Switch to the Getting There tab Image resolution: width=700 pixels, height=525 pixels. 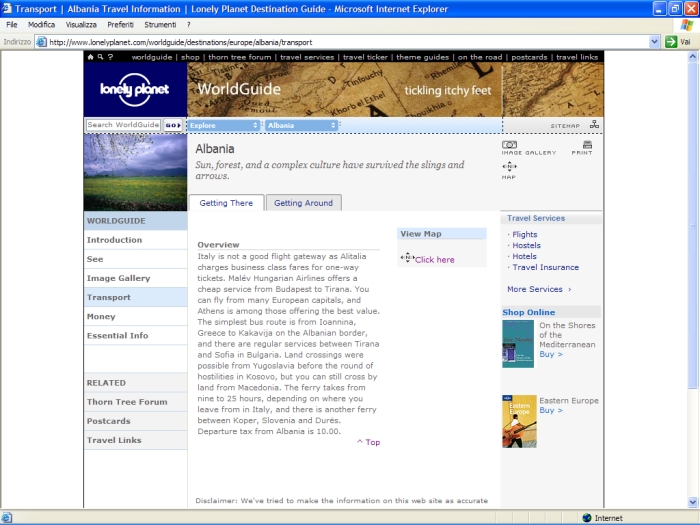click(226, 203)
